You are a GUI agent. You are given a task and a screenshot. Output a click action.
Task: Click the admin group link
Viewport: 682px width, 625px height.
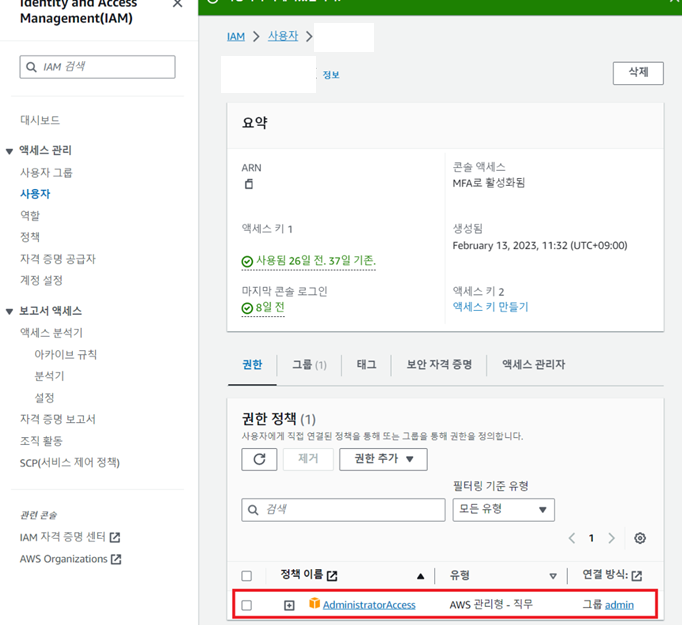619,605
